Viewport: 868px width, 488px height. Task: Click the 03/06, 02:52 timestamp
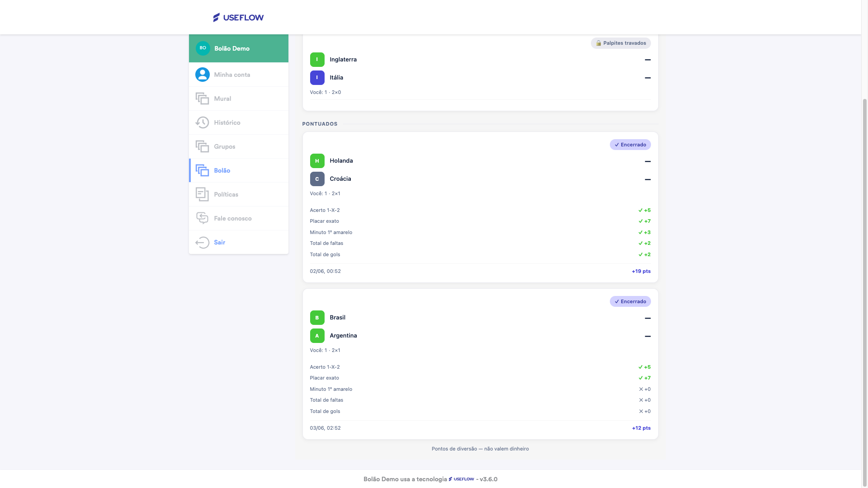click(x=325, y=428)
